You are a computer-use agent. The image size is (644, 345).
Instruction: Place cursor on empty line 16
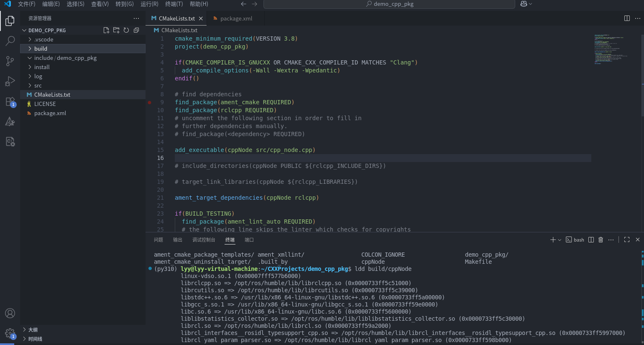(383, 158)
